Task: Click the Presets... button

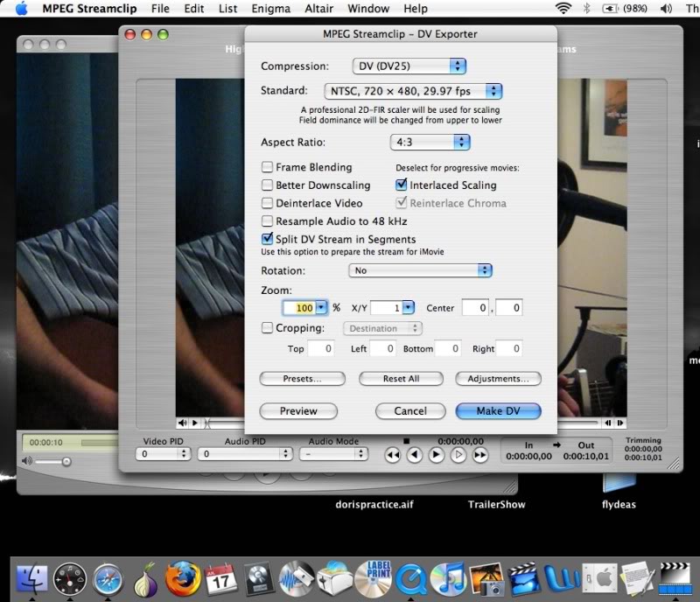Action: click(302, 379)
